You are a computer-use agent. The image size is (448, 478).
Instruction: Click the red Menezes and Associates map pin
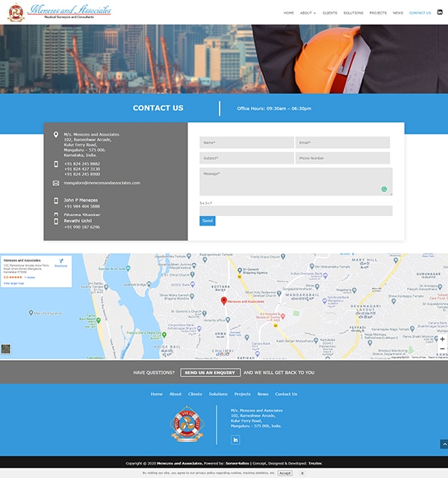click(x=224, y=301)
